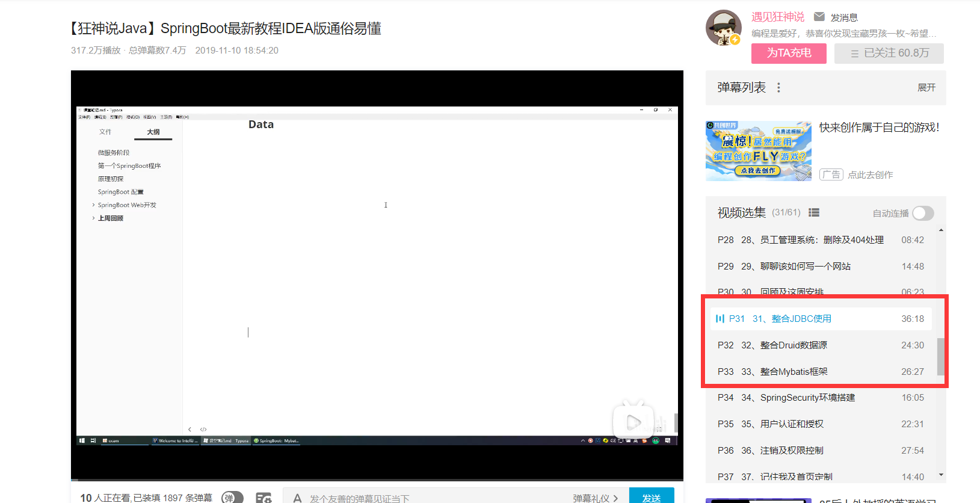Viewport: 980px width, 503px height.
Task: Click 第一个SpringBoot程序 in the Typora outline
Action: point(129,166)
